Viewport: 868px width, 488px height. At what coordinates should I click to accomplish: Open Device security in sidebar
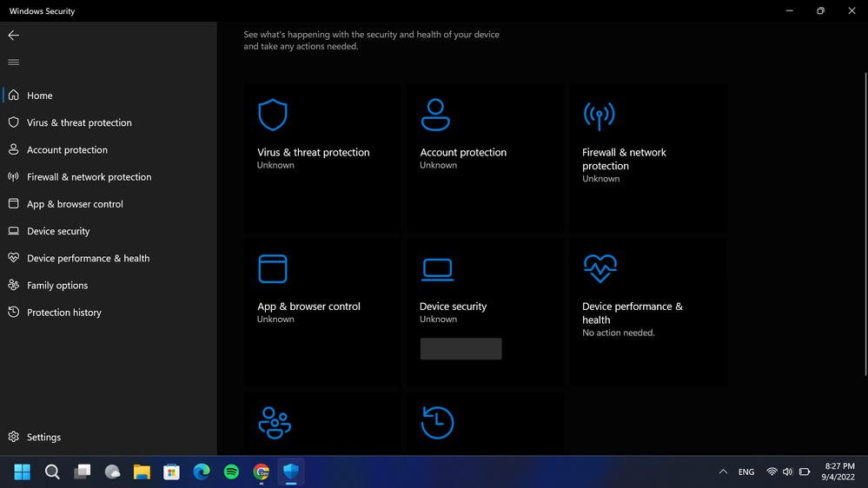tap(109, 231)
